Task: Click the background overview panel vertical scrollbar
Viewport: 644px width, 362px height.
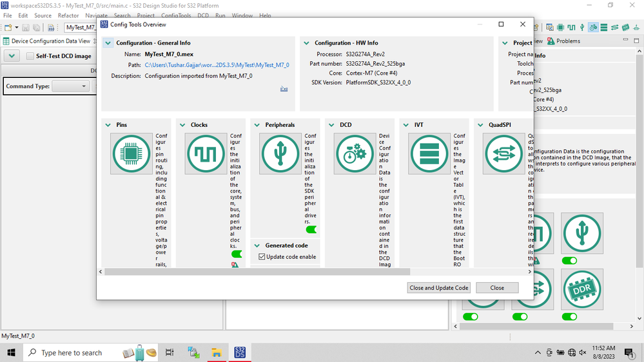Action: pyautogui.click(x=639, y=160)
